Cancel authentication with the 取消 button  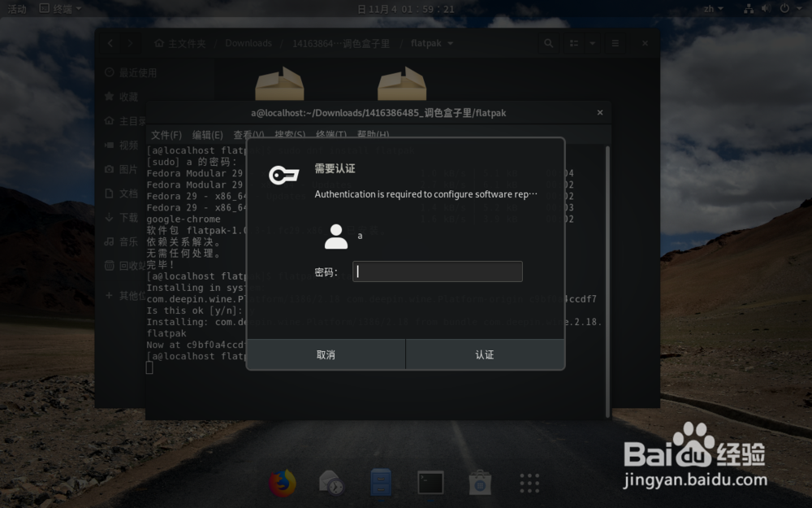click(x=326, y=354)
